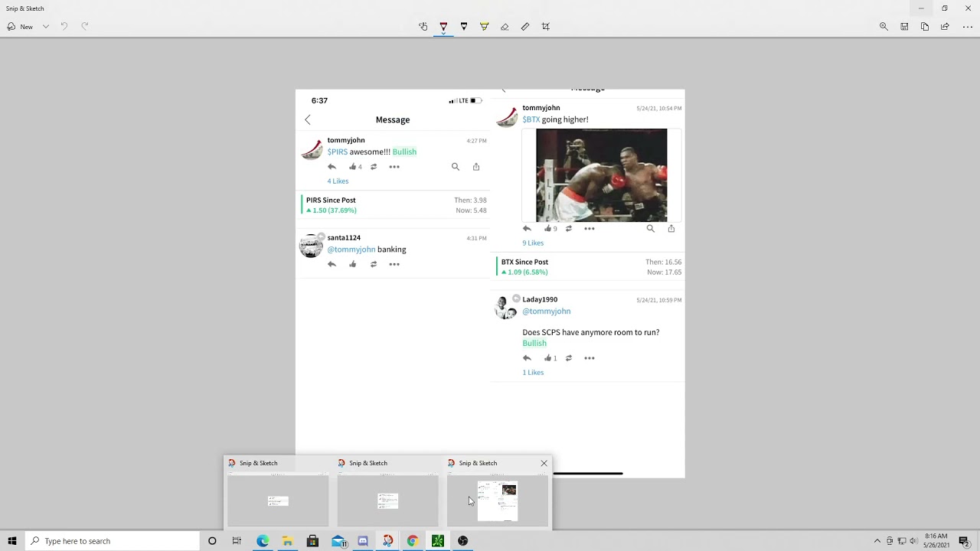Open File Explorer from taskbar
This screenshot has width=980, height=551.
click(287, 541)
